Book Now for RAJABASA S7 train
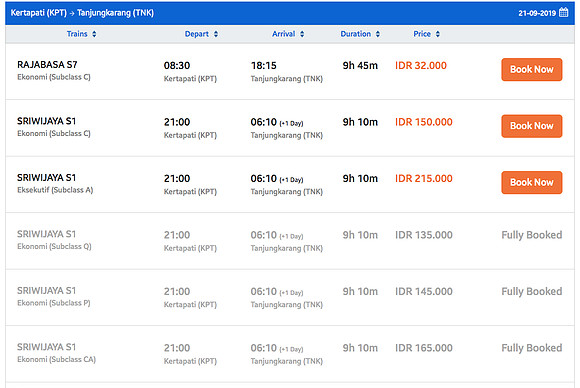 click(532, 70)
